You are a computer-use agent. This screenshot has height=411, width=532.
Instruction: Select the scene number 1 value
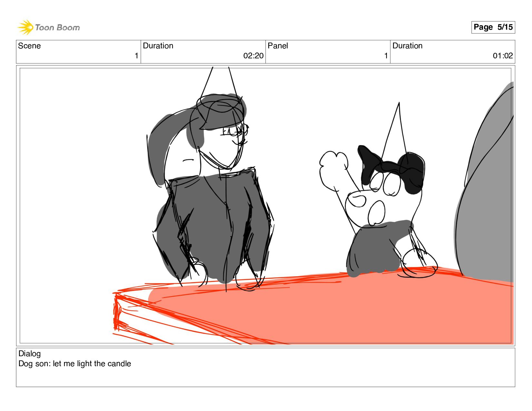[x=136, y=56]
